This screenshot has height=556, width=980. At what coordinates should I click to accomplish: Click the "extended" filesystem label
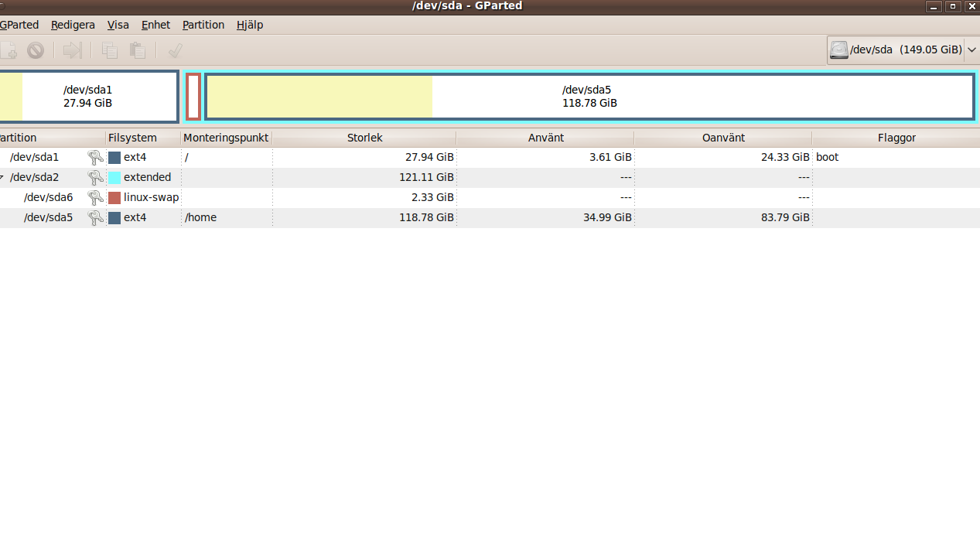point(147,177)
